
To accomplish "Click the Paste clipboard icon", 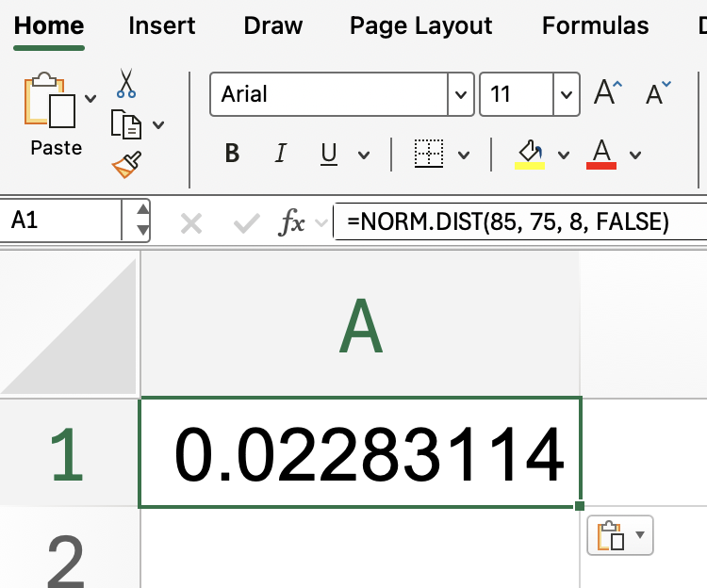I will [49, 102].
